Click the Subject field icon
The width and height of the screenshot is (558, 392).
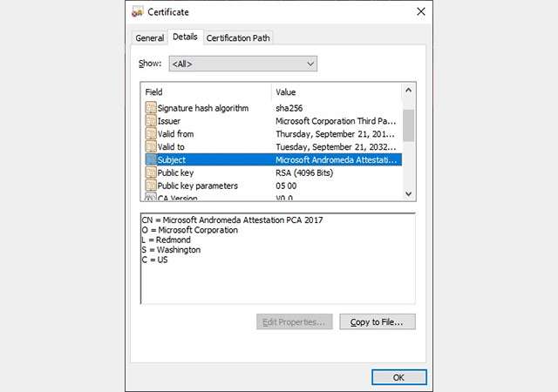pyautogui.click(x=151, y=160)
